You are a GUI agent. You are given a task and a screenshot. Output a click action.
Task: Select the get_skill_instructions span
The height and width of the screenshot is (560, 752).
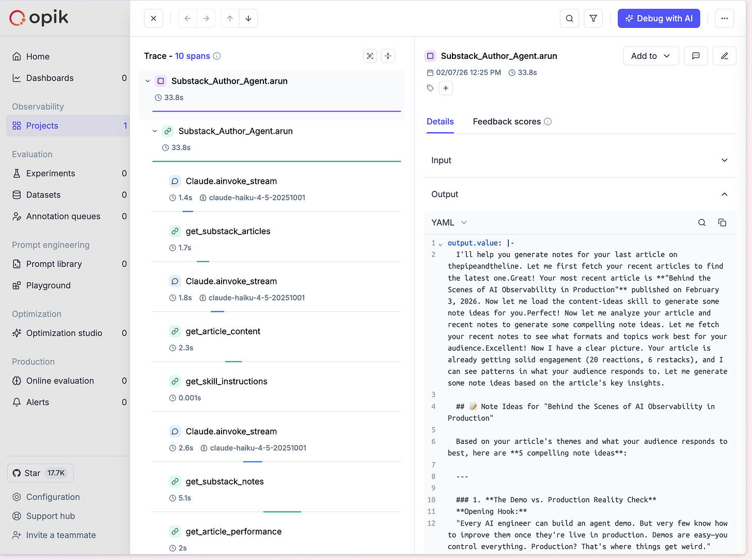[276, 389]
